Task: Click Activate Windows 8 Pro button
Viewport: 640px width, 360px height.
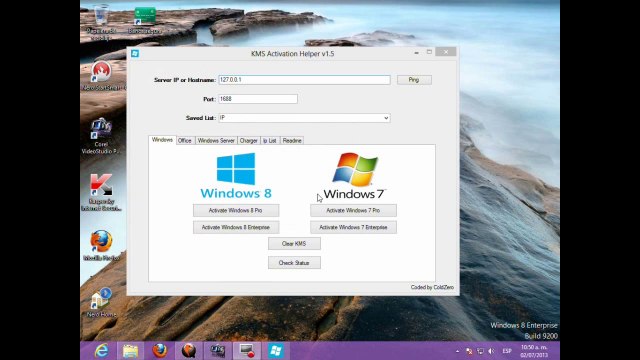Action: coord(236,211)
